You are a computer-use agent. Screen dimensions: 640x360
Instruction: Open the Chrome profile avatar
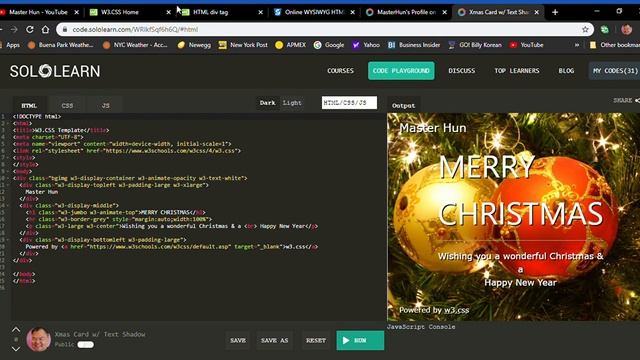[627, 29]
